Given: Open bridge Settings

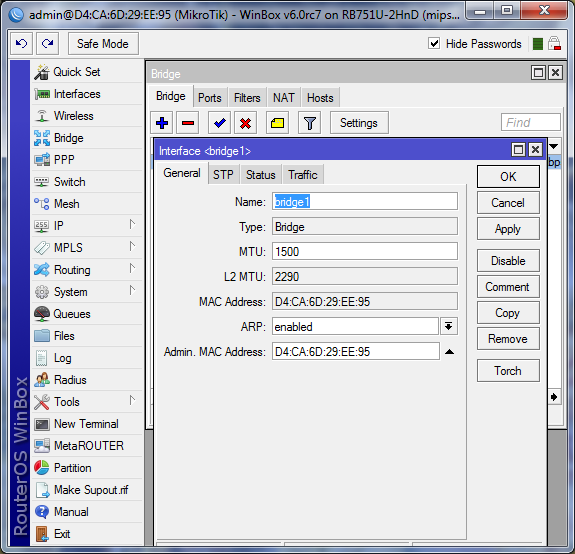Looking at the screenshot, I should tap(359, 123).
